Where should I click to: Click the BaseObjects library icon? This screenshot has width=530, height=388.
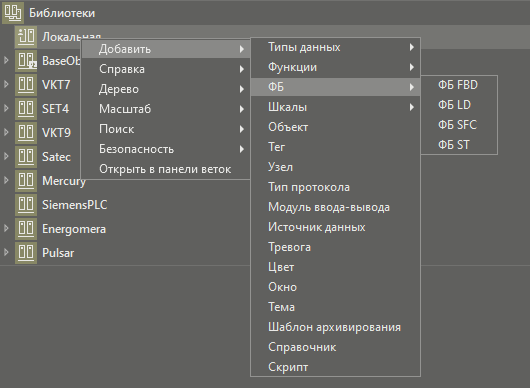click(26, 60)
